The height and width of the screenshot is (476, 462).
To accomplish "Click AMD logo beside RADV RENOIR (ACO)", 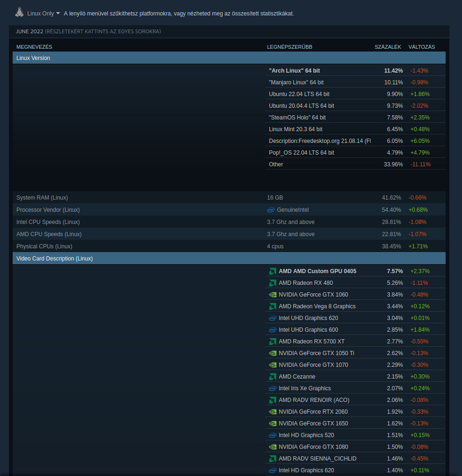I will click(x=273, y=400).
